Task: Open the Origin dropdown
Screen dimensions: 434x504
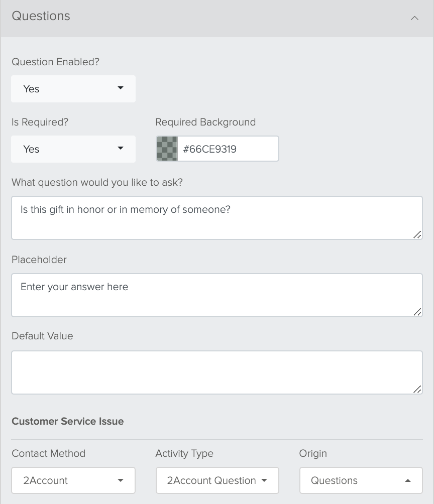Action: (361, 480)
